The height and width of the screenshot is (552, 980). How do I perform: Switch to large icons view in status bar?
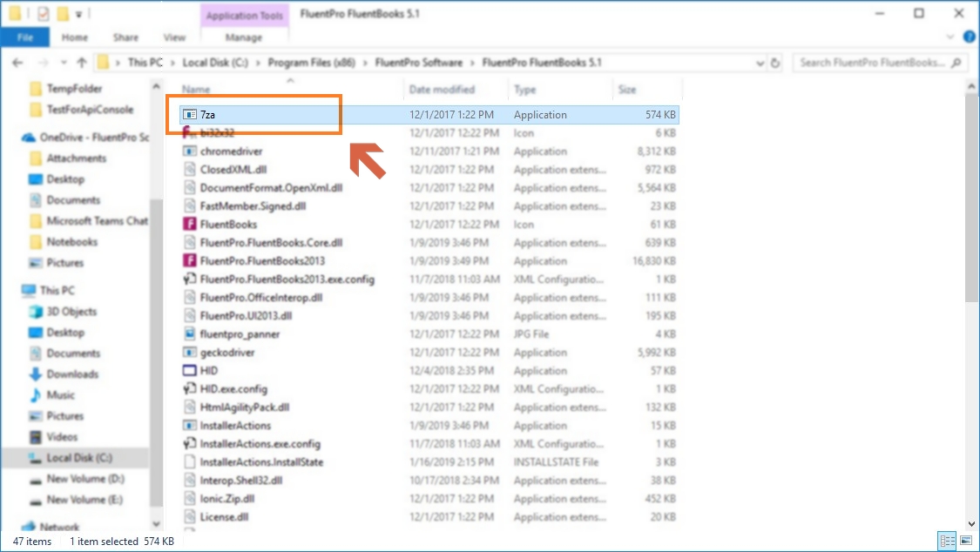point(966,541)
